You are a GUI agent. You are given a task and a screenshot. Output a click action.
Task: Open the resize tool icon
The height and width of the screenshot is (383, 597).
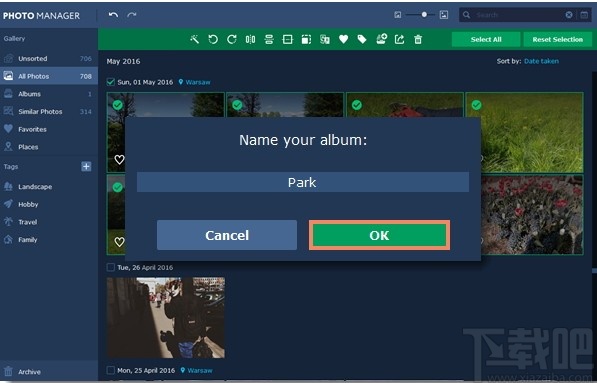(x=306, y=39)
